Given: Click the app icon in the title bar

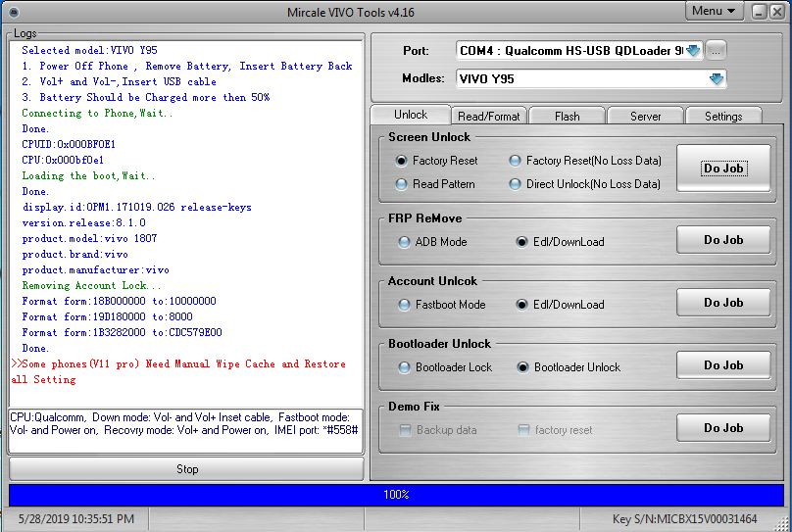Looking at the screenshot, I should pos(14,12).
